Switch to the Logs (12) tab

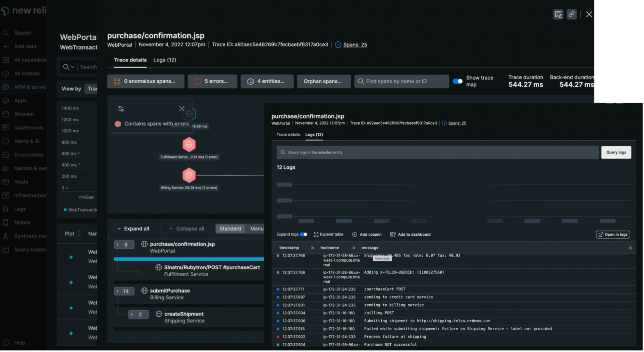point(164,60)
